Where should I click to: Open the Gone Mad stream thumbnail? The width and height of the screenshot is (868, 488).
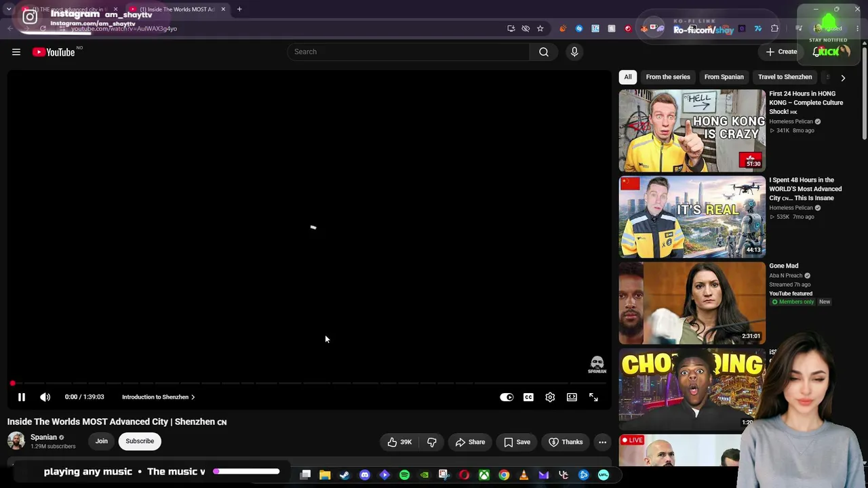(x=692, y=303)
